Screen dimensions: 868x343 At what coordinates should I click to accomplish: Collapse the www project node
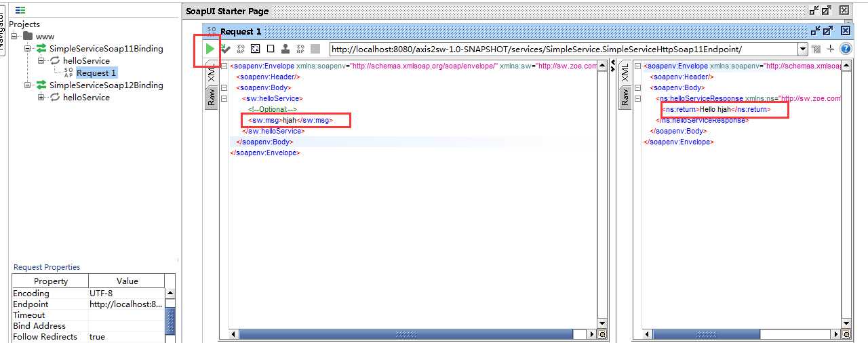click(x=14, y=36)
